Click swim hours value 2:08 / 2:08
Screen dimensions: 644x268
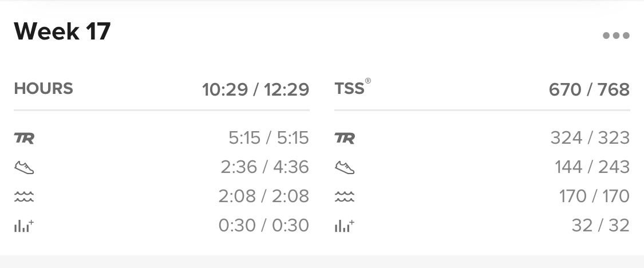coord(264,196)
